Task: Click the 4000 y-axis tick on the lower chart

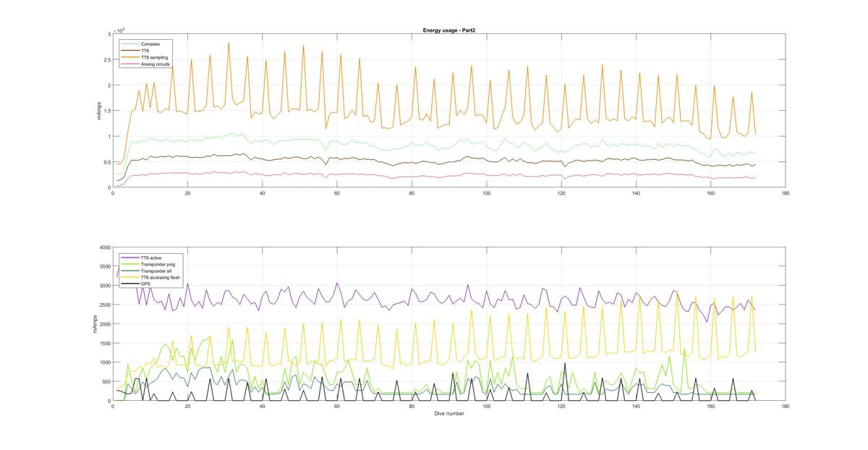Action: [104, 247]
